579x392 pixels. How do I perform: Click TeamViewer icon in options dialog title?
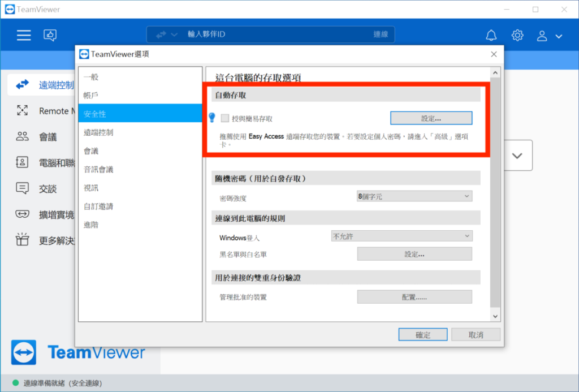click(x=84, y=54)
